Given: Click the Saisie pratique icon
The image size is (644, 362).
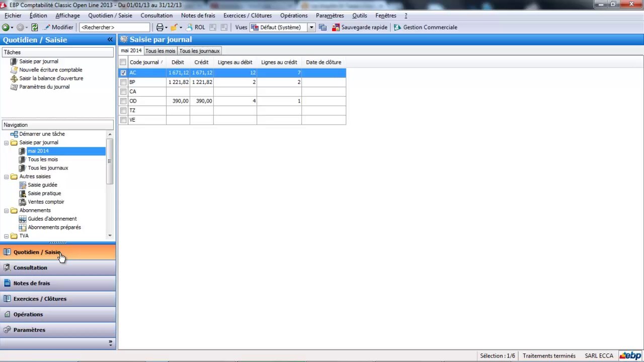Looking at the screenshot, I should tap(22, 194).
